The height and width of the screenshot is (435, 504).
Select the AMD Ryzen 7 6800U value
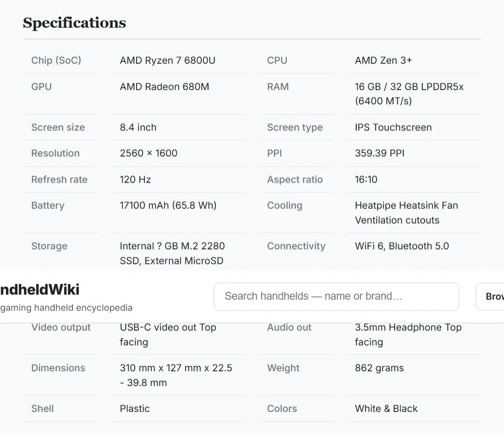[168, 60]
